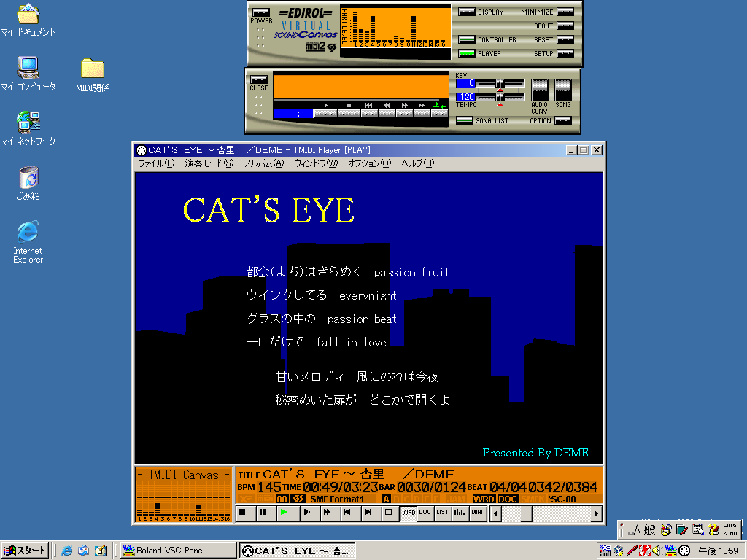Select the マイ コンピュータ desktop icon
The width and height of the screenshot is (747, 560).
[28, 74]
